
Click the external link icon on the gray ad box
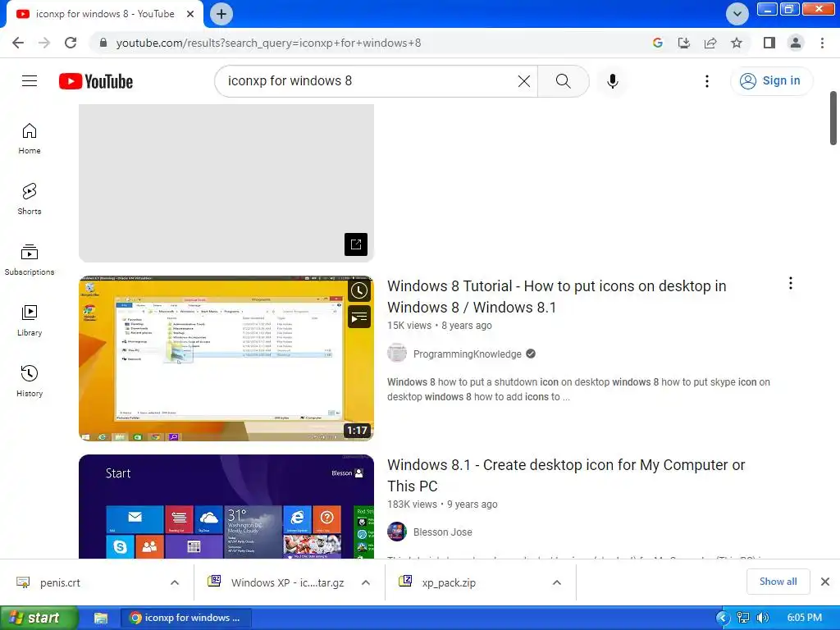click(356, 244)
